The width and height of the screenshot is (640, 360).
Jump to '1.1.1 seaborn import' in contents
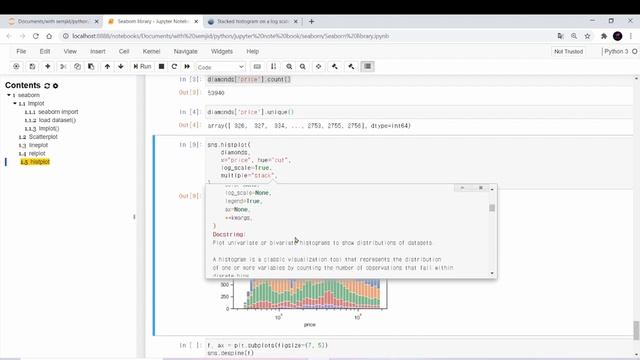[51, 112]
